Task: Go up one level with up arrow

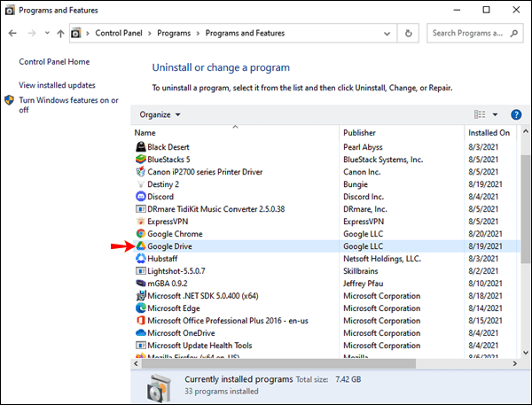Action: click(60, 34)
